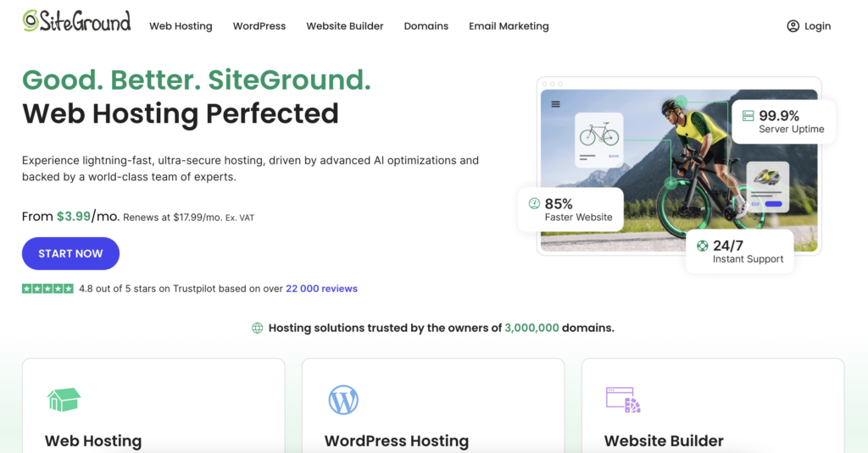868x453 pixels.
Task: Click the START NOW button
Action: coord(70,253)
